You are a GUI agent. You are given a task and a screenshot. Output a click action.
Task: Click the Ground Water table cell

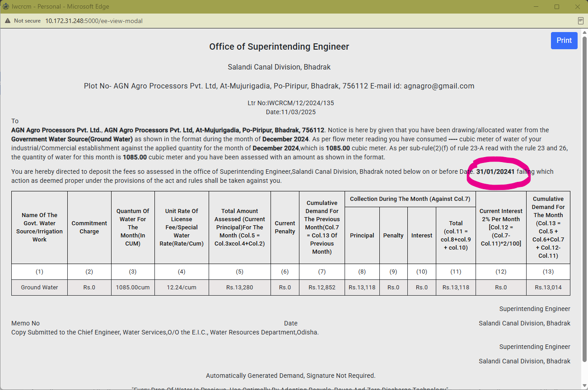tap(39, 287)
